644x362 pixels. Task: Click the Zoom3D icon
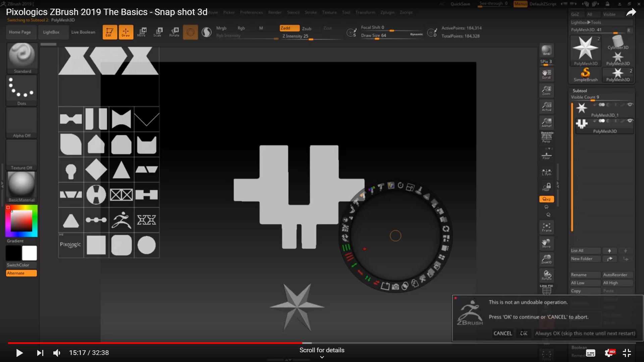(x=546, y=259)
